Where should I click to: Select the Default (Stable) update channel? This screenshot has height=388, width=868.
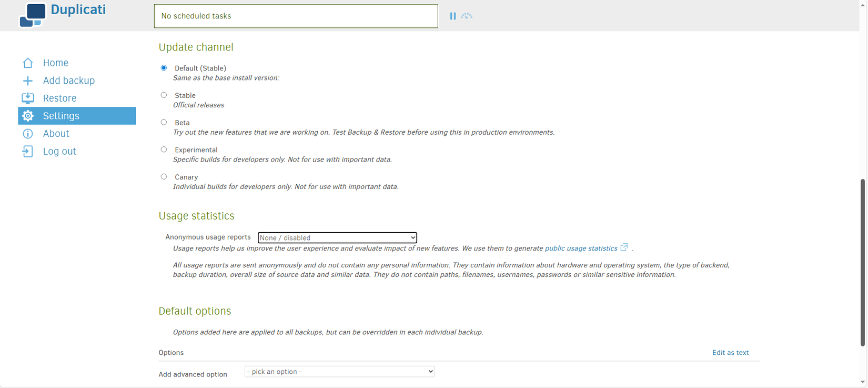(164, 68)
